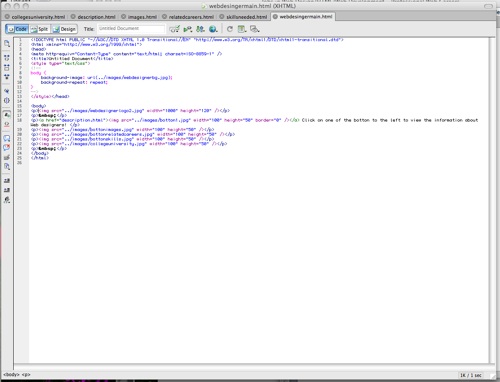Viewport: 500px width, 382px height.
Task: Click the Collapse Full Tag icon
Action: (x=7, y=58)
